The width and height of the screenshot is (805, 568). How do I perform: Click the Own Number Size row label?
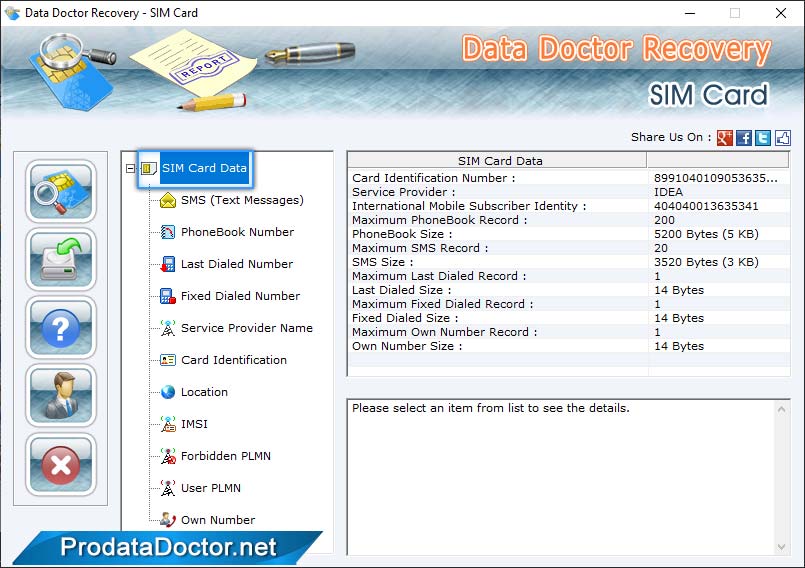(407, 346)
